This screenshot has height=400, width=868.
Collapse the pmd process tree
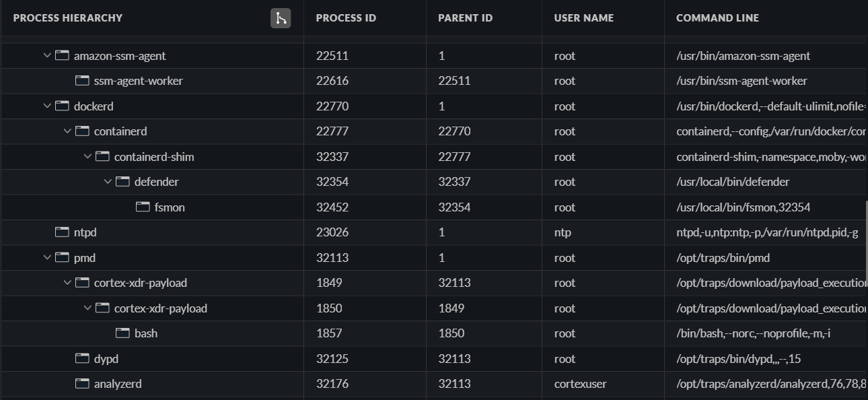47,258
